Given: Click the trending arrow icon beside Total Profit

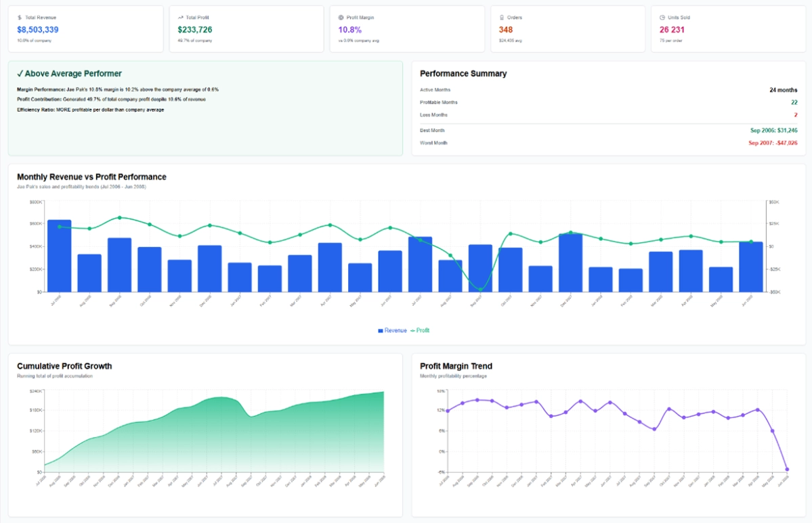Looking at the screenshot, I should [180, 18].
